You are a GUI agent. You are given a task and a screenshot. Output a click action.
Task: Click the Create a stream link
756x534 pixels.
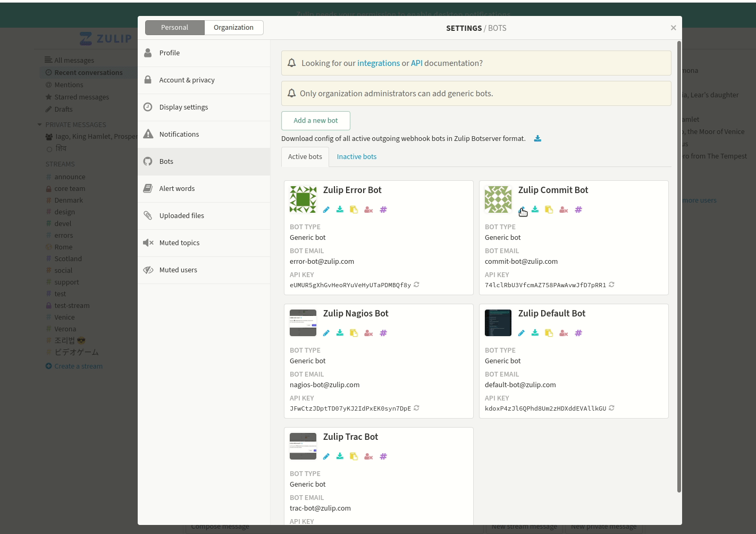click(78, 366)
